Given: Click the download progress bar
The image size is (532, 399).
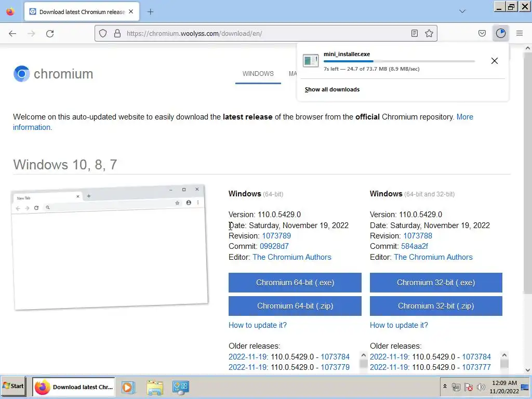Looking at the screenshot, I should [x=399, y=61].
